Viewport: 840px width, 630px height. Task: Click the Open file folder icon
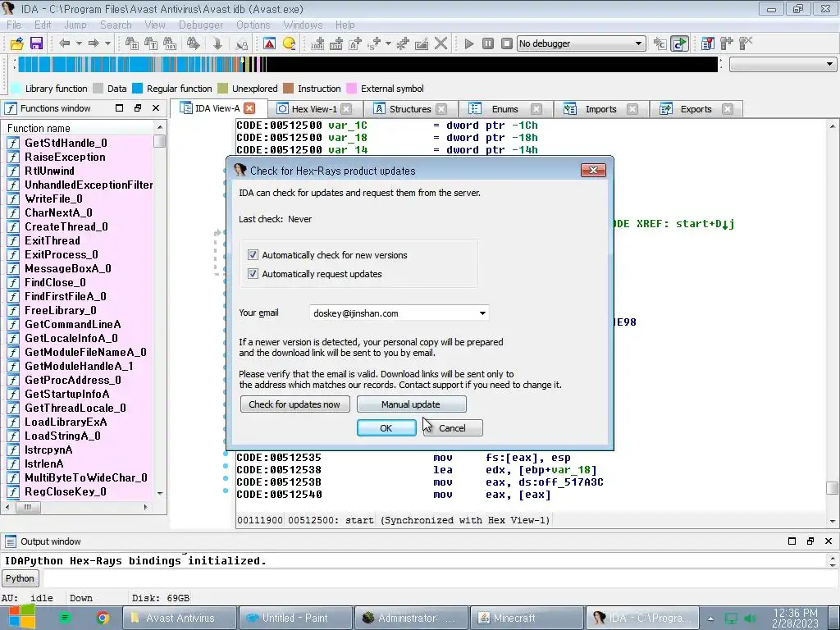tap(16, 43)
